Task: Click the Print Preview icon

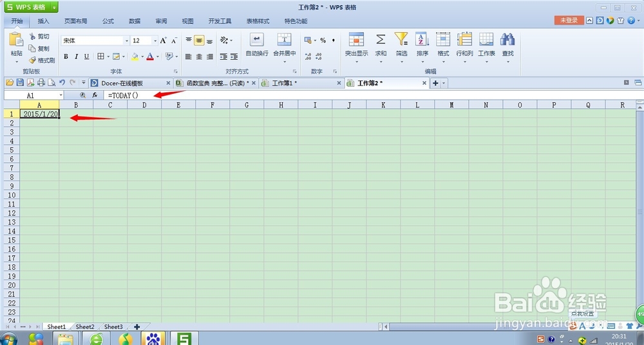Action: click(52, 82)
